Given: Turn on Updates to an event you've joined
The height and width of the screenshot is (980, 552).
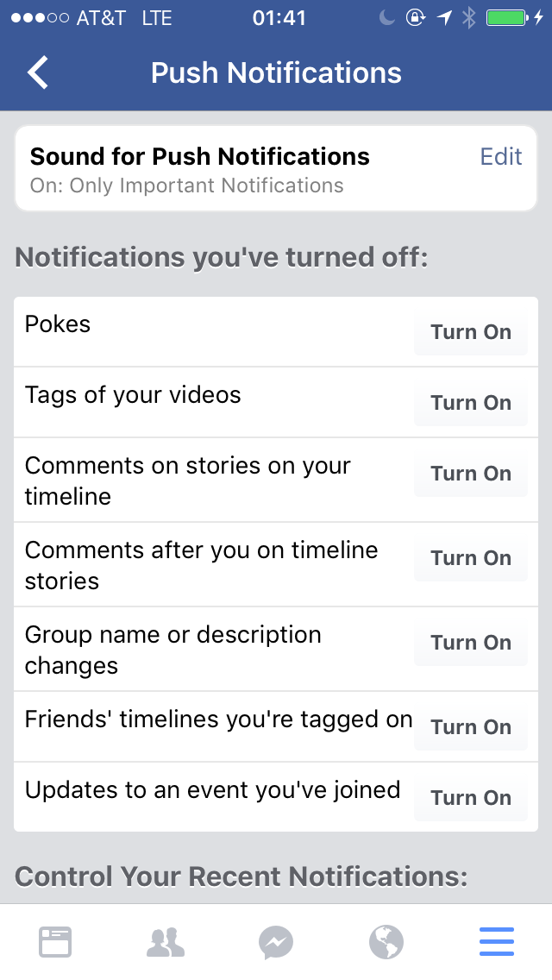Looking at the screenshot, I should (x=471, y=798).
